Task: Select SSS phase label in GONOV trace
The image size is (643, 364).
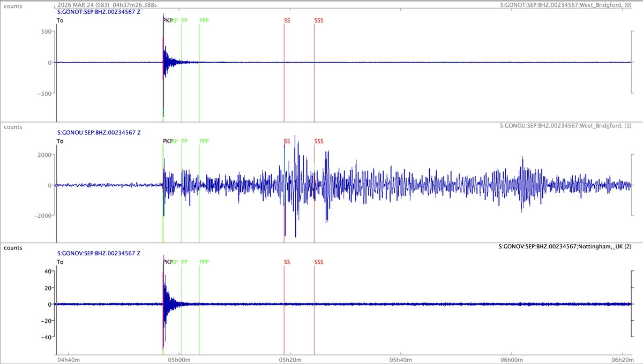Action: coord(319,262)
